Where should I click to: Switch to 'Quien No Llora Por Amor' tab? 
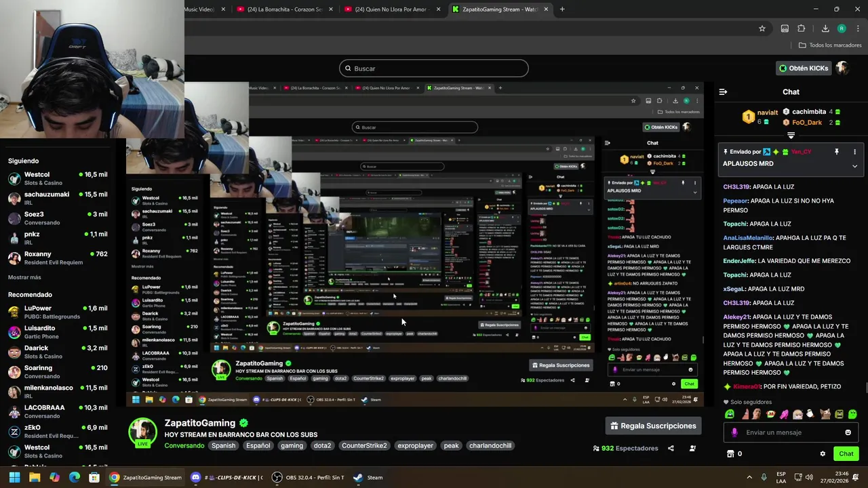(x=393, y=9)
